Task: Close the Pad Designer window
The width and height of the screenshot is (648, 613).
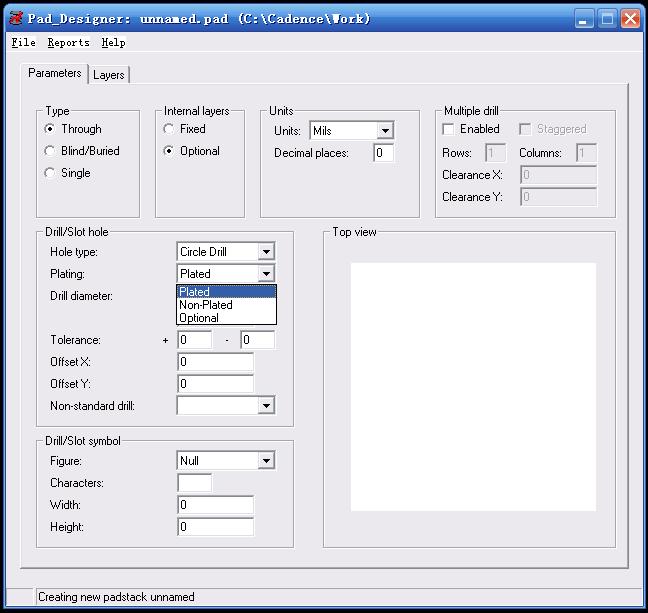Action: [631, 19]
